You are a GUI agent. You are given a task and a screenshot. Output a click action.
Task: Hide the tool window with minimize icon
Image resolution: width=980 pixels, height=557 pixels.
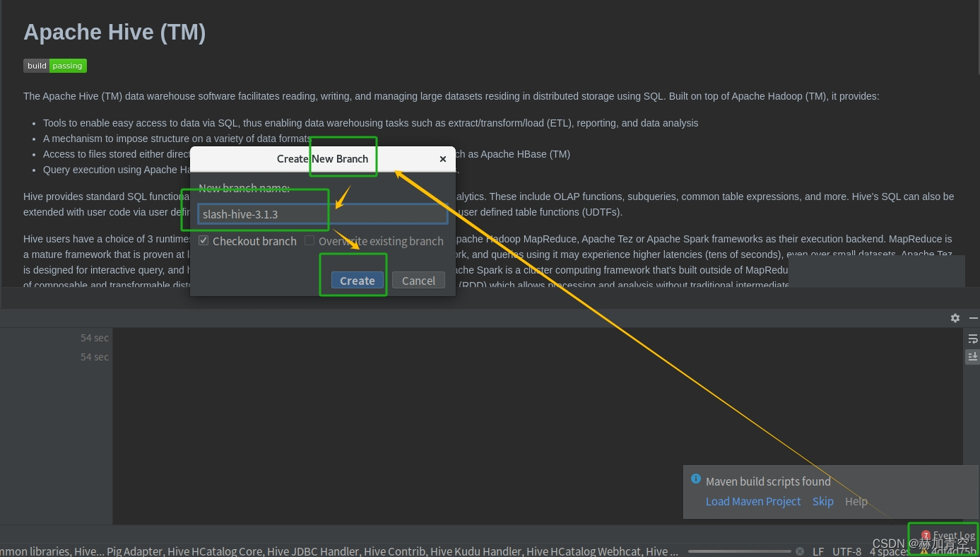pyautogui.click(x=973, y=318)
